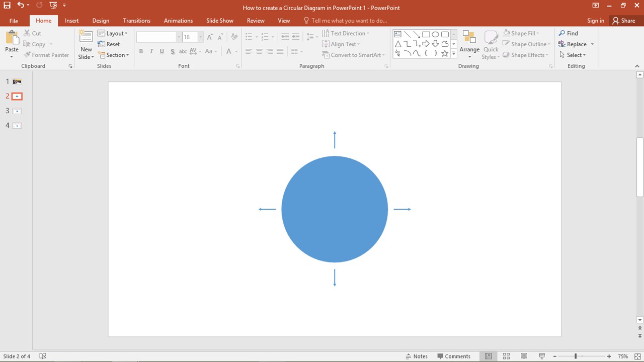This screenshot has height=362, width=644.
Task: Expand the Layout dropdown
Action: [x=113, y=33]
